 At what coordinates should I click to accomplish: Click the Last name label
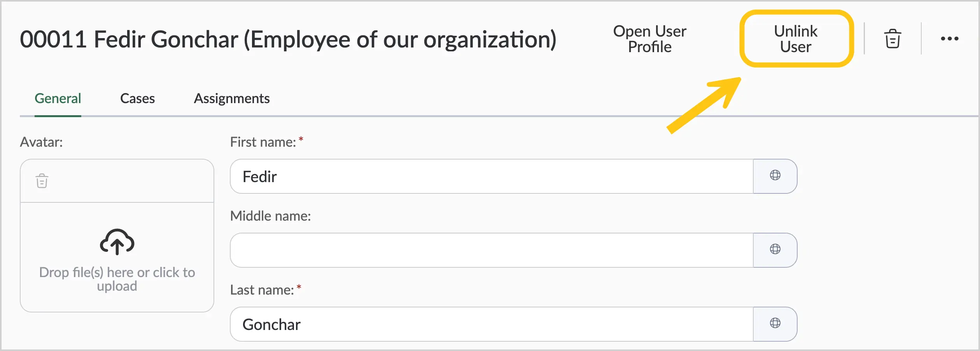(x=262, y=290)
